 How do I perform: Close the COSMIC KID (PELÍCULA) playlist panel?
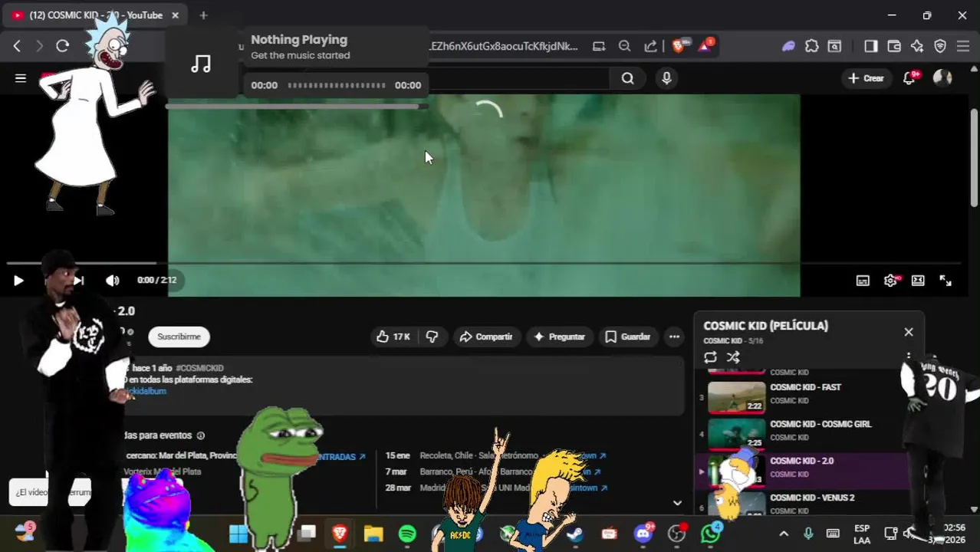pyautogui.click(x=909, y=332)
